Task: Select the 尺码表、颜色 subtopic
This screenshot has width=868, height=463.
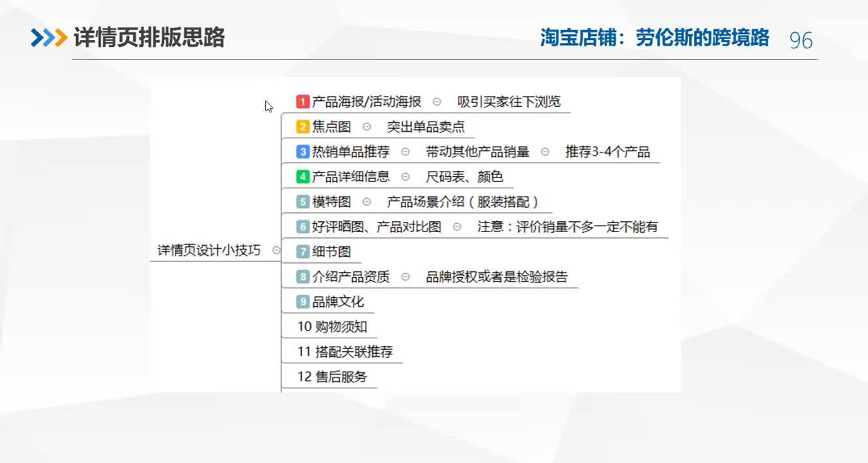Action: click(465, 177)
